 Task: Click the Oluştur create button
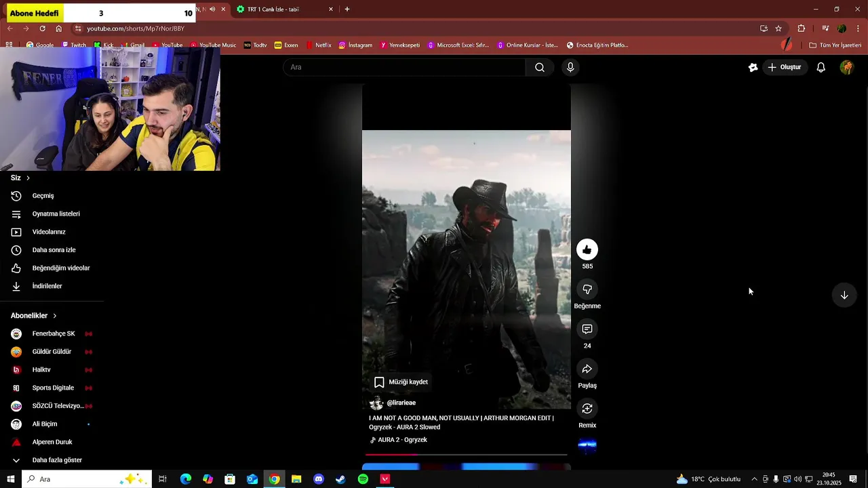[x=785, y=67]
